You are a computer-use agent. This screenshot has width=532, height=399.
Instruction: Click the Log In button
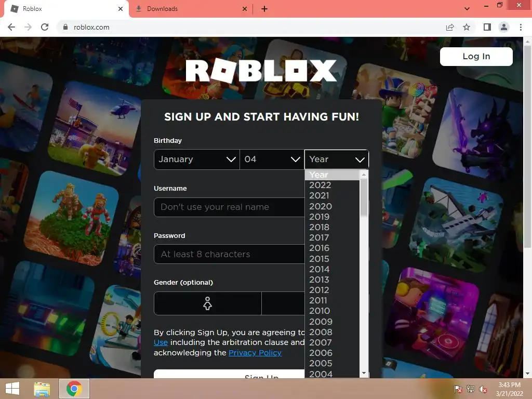[476, 56]
